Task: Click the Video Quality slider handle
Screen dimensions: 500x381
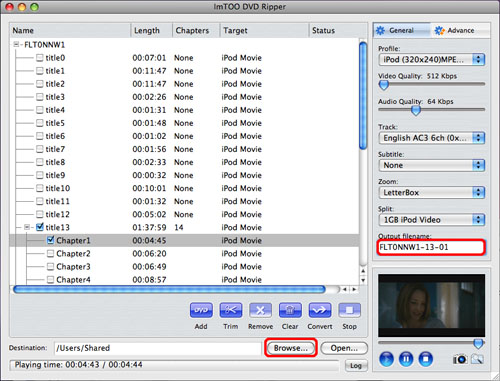Action: point(384,85)
